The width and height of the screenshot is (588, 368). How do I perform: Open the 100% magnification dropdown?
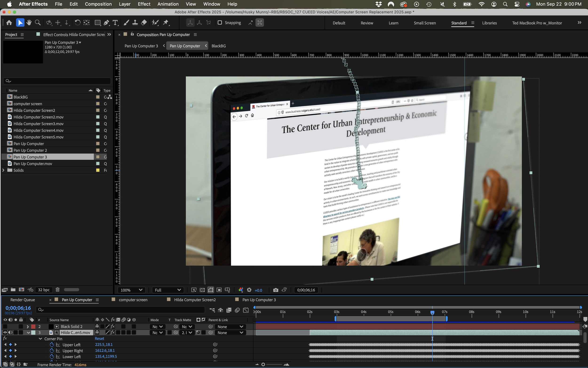pyautogui.click(x=131, y=290)
